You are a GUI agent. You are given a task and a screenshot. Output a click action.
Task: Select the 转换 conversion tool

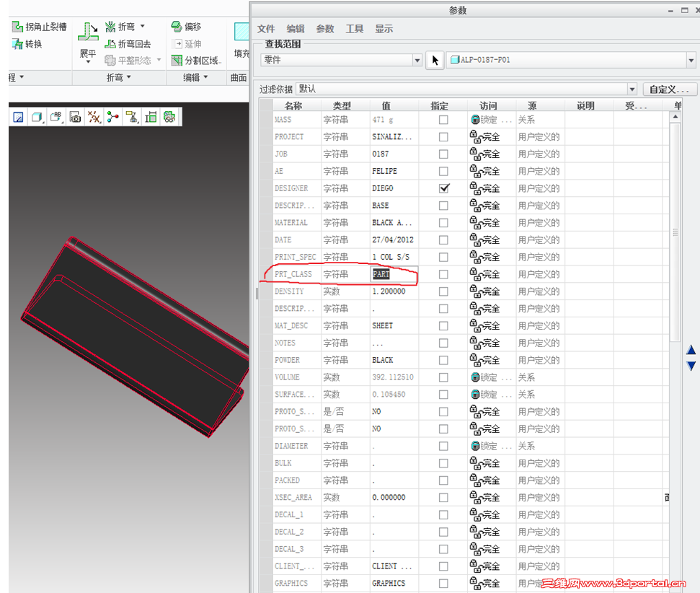(27, 44)
